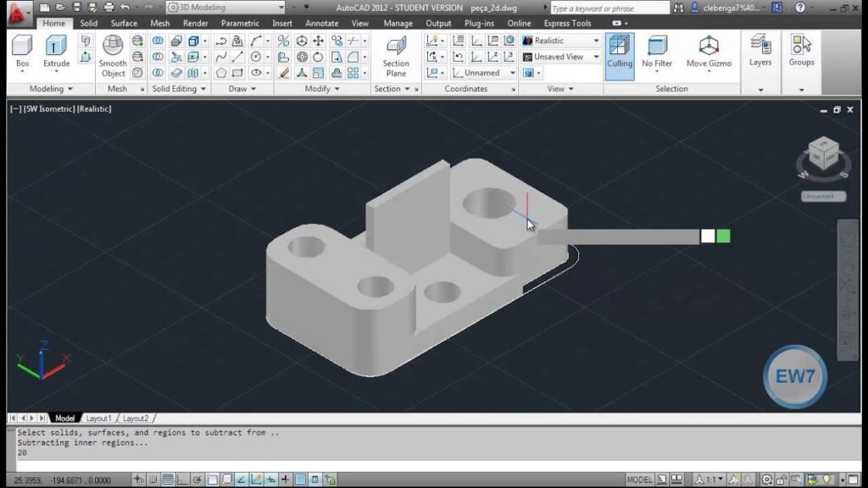868x488 pixels.
Task: Click the Section Plane tool
Action: (x=396, y=56)
